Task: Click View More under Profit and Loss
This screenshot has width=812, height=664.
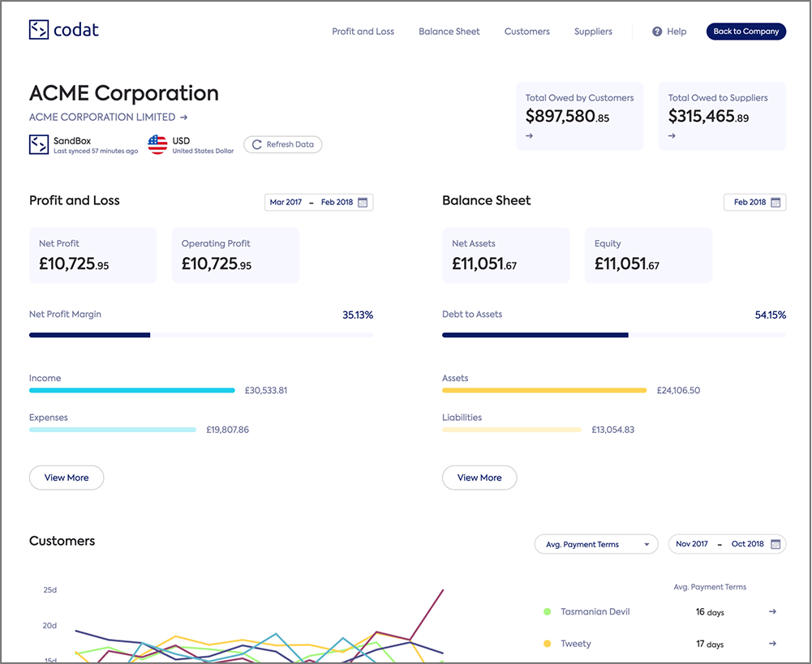Action: coord(67,478)
